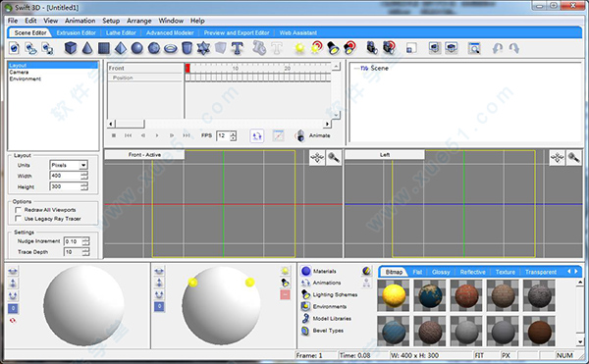This screenshot has width=589, height=364.
Task: Open Model Libraries gallery
Action: coord(327,319)
